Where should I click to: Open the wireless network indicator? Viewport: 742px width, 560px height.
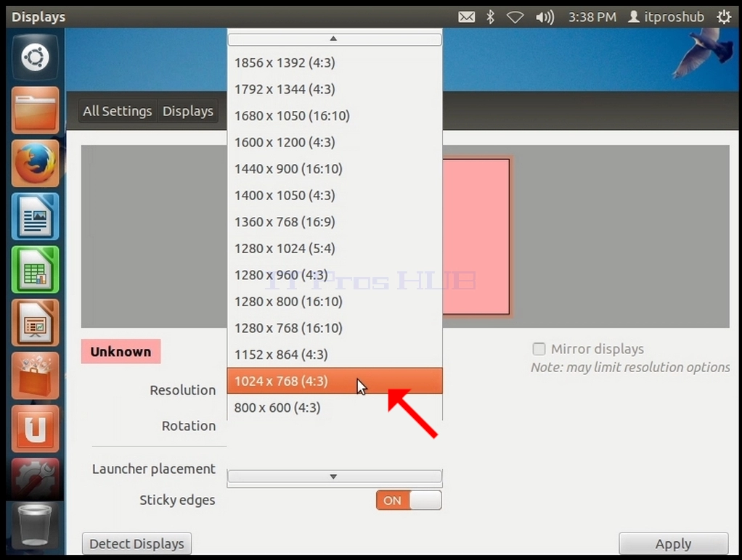(515, 17)
